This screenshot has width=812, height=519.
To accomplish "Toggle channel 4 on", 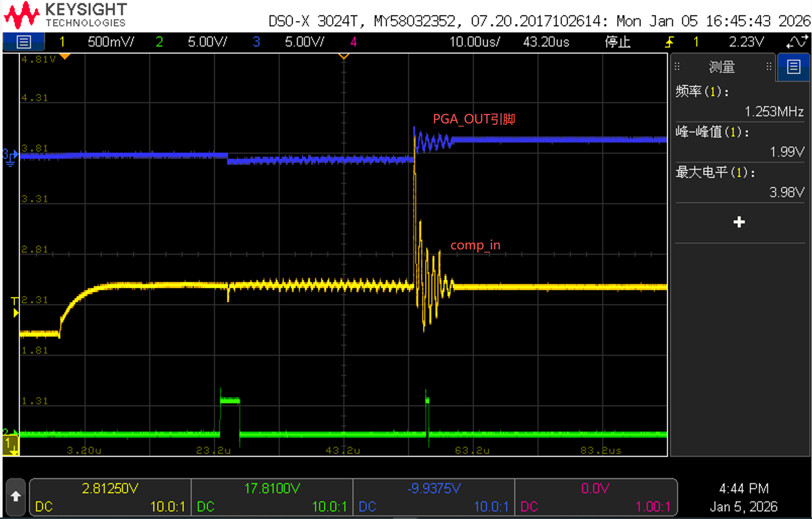I will [353, 42].
